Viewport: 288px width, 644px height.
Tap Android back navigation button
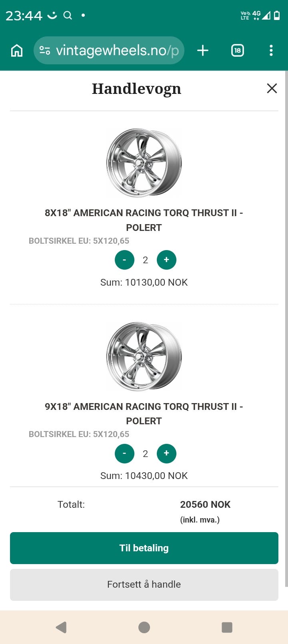(x=61, y=627)
